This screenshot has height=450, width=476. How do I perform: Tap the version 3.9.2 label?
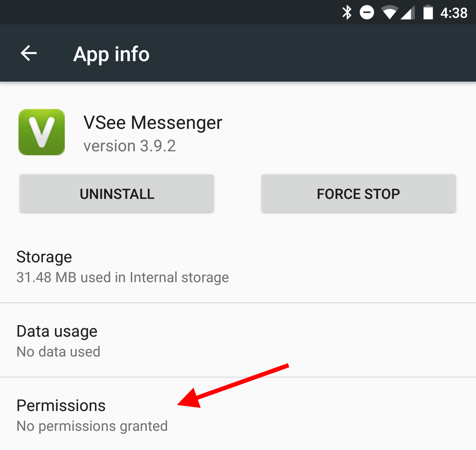click(x=130, y=146)
